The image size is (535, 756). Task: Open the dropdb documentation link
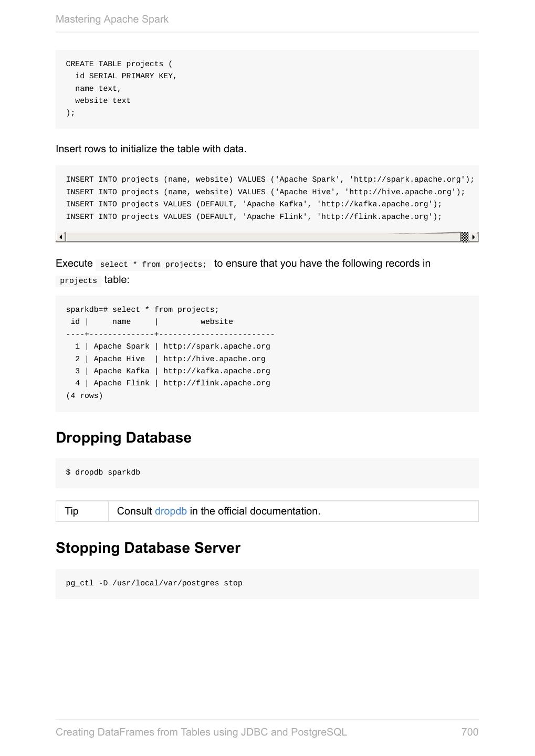click(171, 511)
